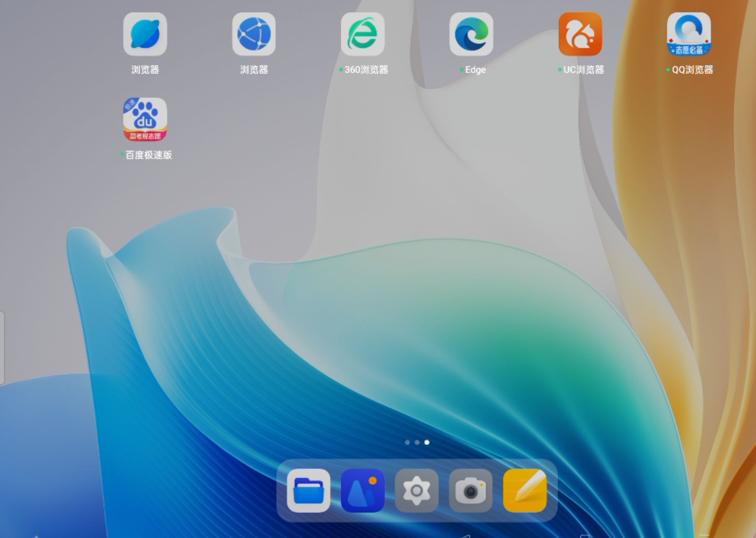Launch the orange UC浏览器 squirrel icon
The width and height of the screenshot is (756, 538).
pos(580,34)
